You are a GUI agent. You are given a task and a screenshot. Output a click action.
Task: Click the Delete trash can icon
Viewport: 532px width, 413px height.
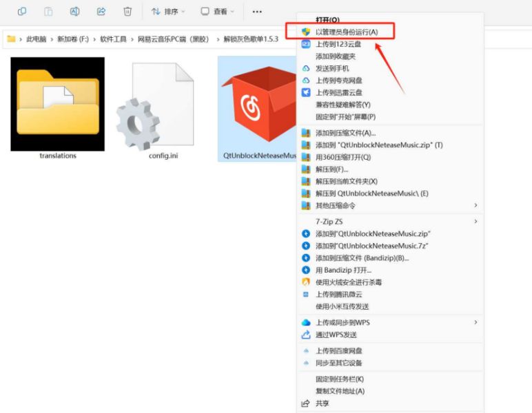tap(127, 12)
